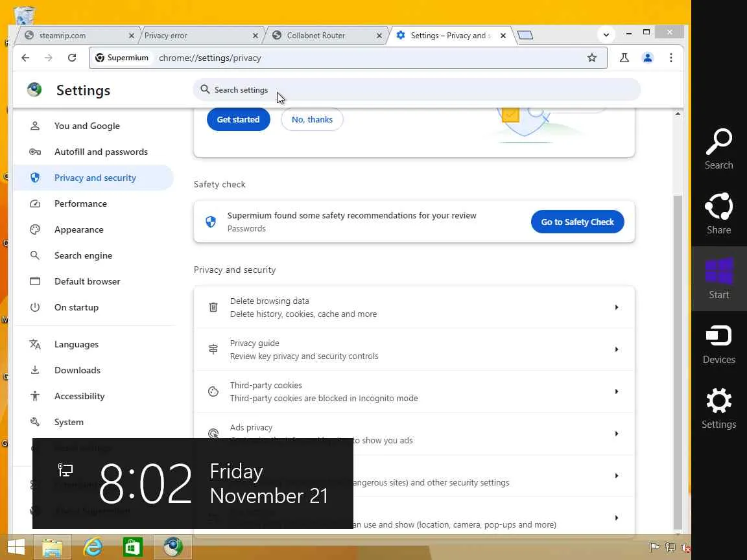Open File Explorer from the taskbar

(52, 546)
